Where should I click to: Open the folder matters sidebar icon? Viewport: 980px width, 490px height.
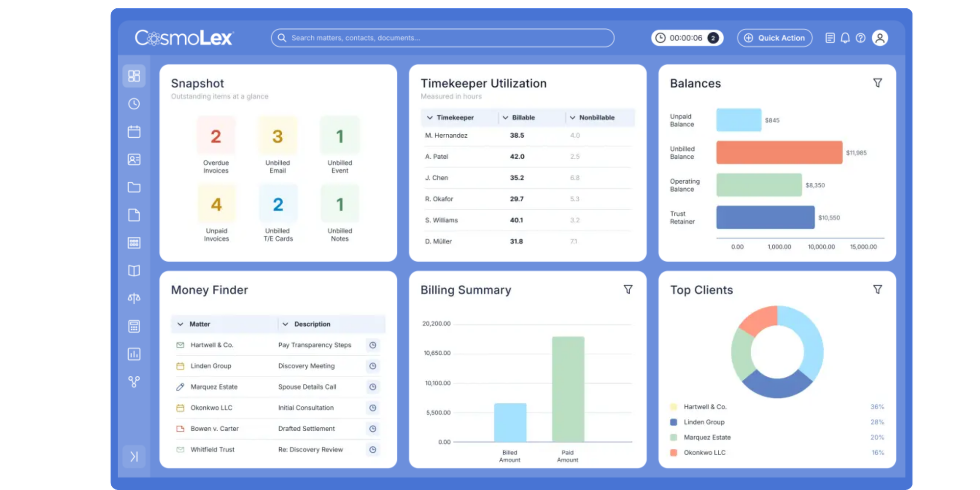(134, 187)
